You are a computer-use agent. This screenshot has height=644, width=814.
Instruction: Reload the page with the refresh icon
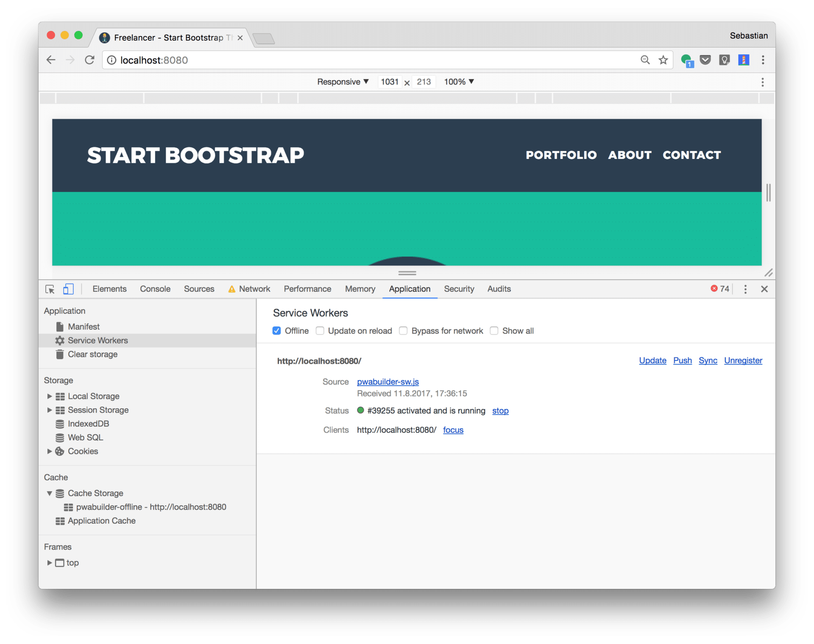tap(89, 60)
